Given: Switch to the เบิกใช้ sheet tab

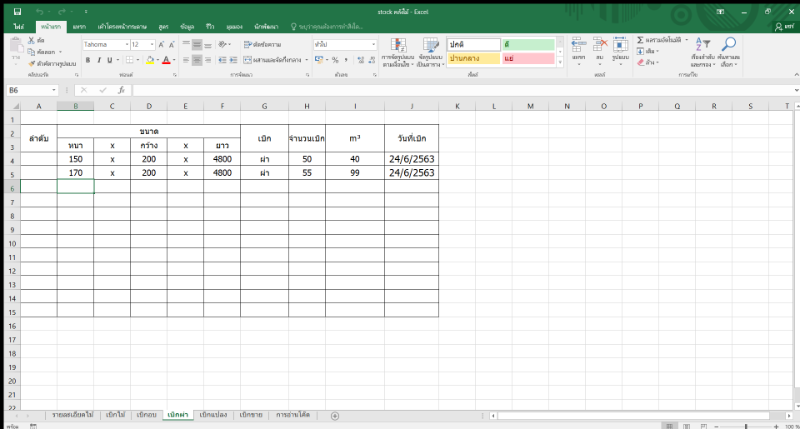Looking at the screenshot, I should (x=115, y=414).
